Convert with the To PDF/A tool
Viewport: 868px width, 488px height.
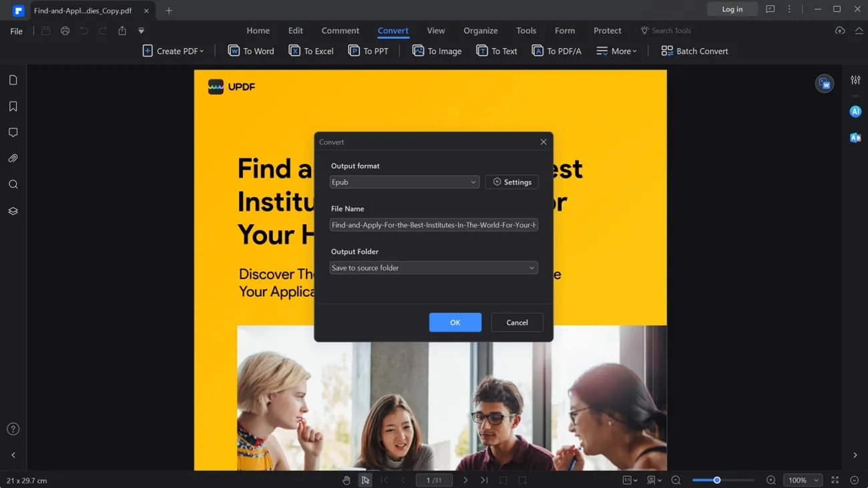556,51
